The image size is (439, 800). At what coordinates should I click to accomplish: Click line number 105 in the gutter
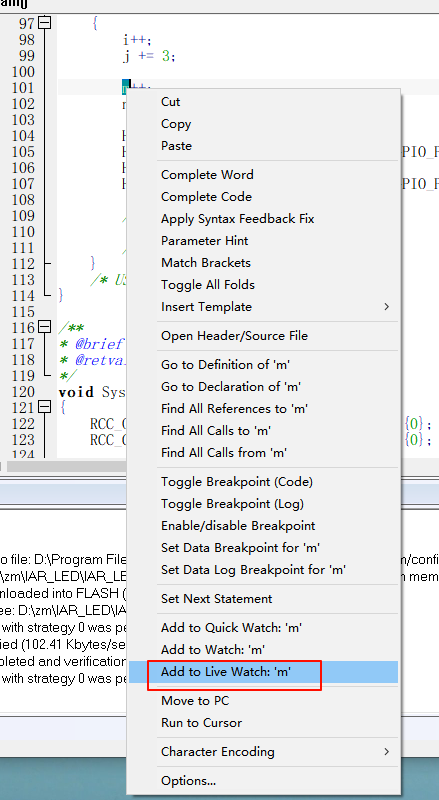pos(23,152)
